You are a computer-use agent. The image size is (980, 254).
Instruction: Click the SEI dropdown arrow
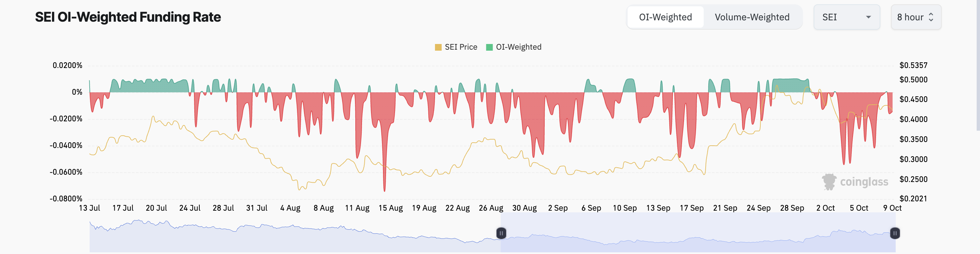868,17
